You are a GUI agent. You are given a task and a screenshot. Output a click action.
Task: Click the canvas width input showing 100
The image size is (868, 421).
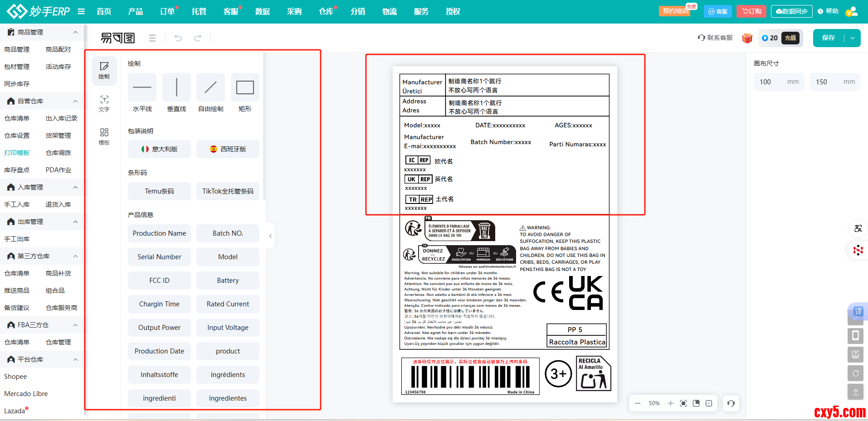coord(771,82)
